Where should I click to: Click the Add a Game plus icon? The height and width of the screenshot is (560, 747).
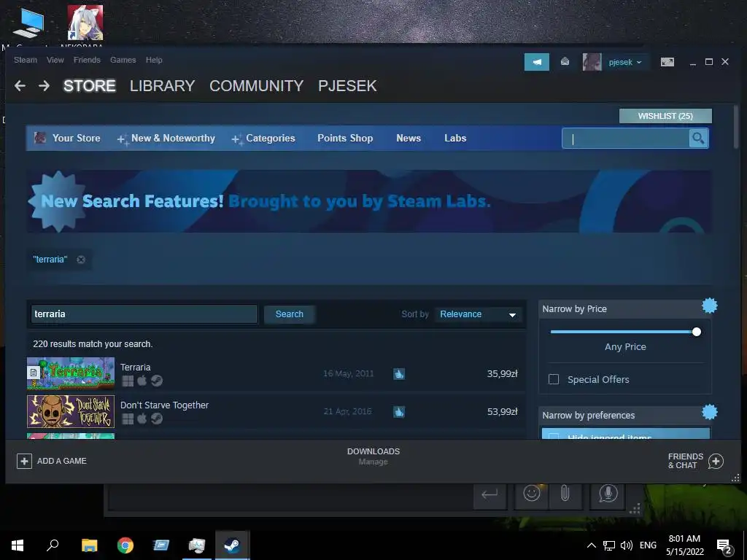pyautogui.click(x=24, y=461)
